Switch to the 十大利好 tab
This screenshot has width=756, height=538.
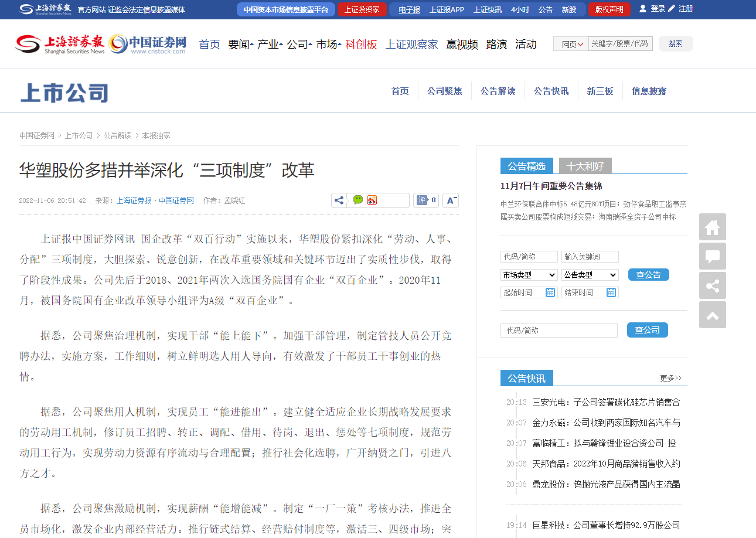(585, 166)
